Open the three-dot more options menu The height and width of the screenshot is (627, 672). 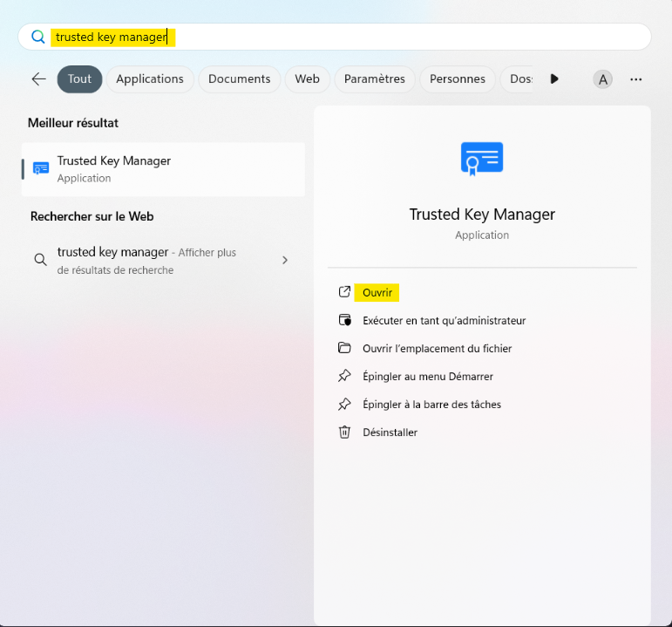tap(636, 79)
